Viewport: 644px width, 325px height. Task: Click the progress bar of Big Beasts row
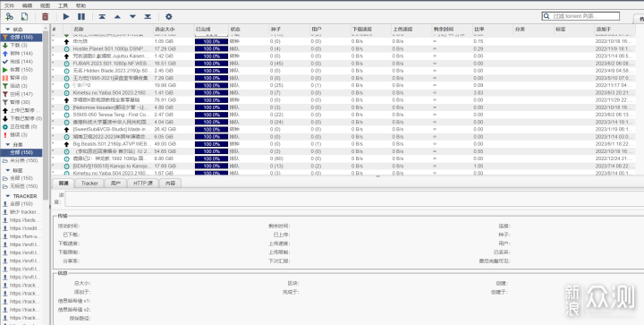[211, 144]
